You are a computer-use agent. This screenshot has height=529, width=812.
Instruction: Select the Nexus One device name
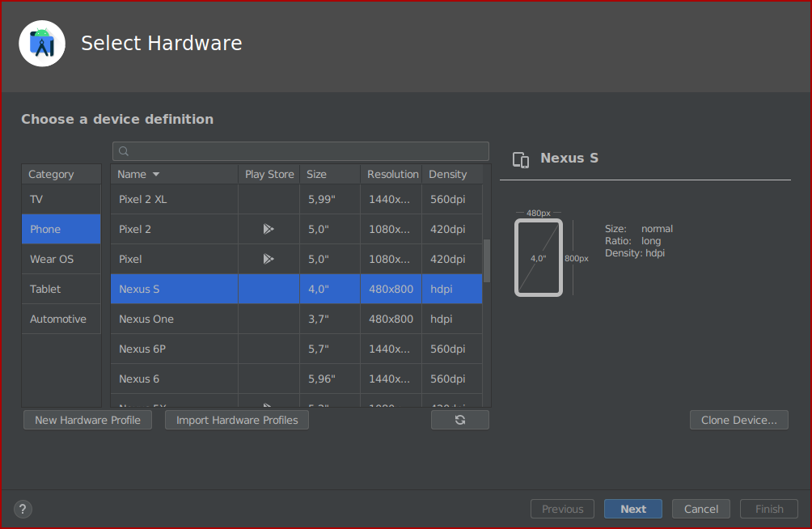[146, 320]
